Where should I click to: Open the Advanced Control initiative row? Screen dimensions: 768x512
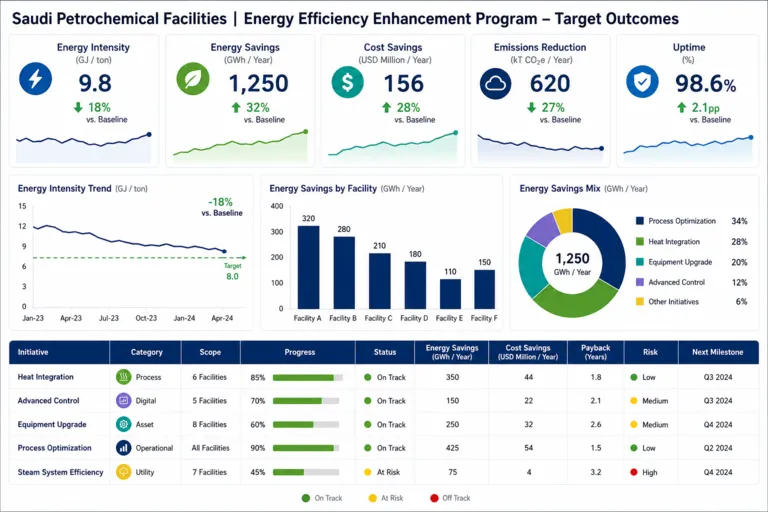[384, 401]
